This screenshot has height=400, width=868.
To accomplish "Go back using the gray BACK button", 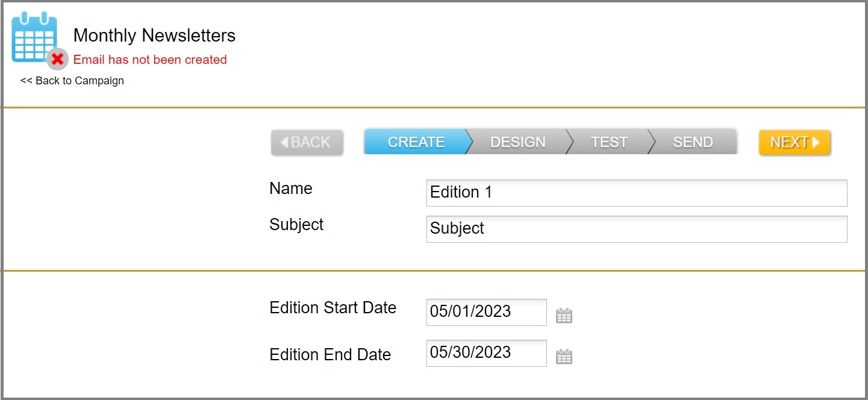I will coord(307,142).
